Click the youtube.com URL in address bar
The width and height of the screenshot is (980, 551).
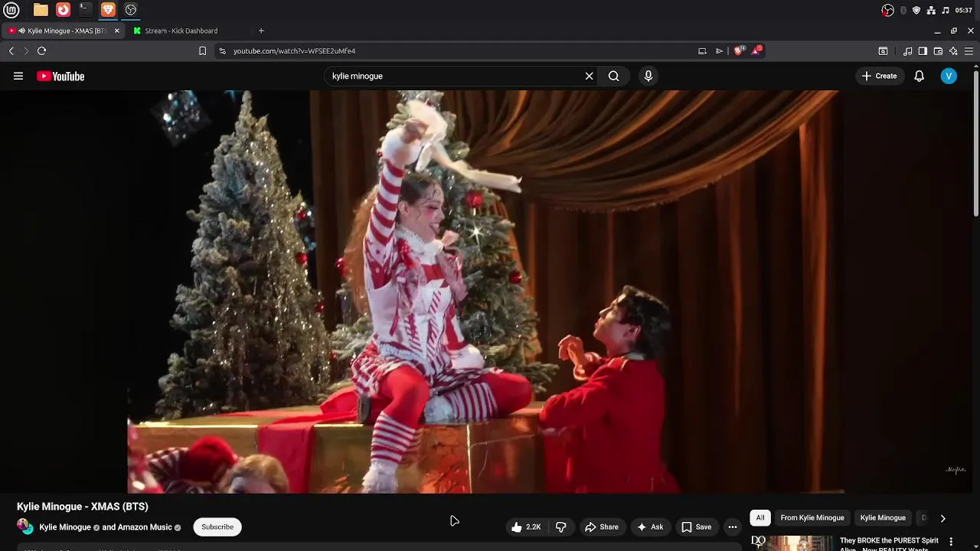coord(294,51)
